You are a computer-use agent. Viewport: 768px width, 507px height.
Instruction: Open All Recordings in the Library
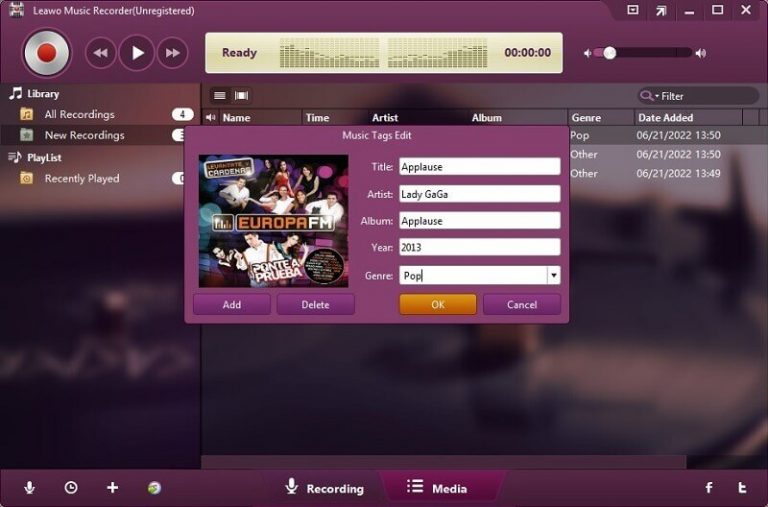(79, 115)
